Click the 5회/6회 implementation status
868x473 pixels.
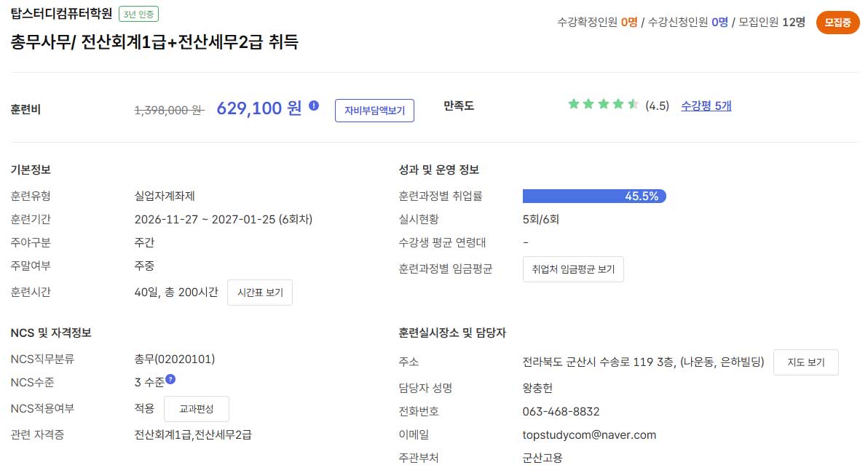click(541, 219)
